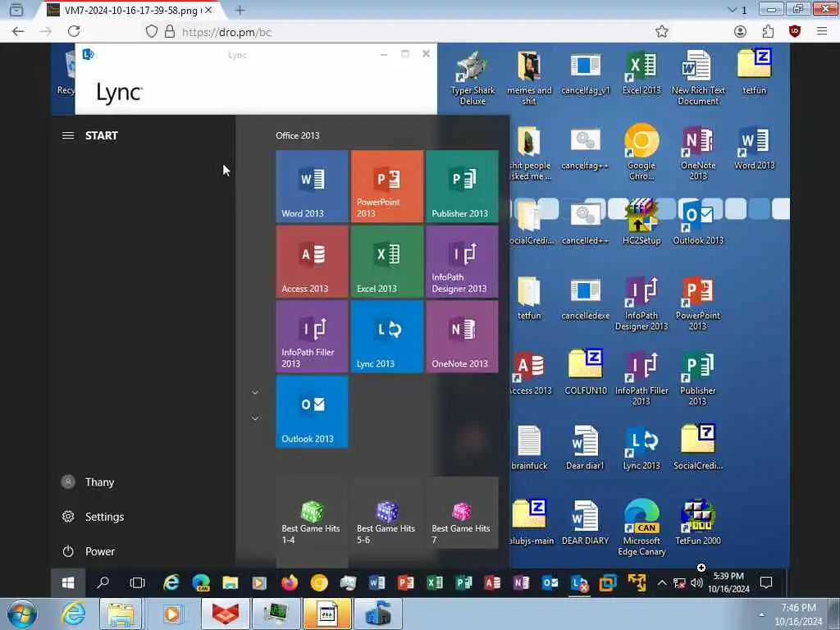Launch the Access 2013 start menu tile
Image resolution: width=840 pixels, height=630 pixels.
click(312, 261)
